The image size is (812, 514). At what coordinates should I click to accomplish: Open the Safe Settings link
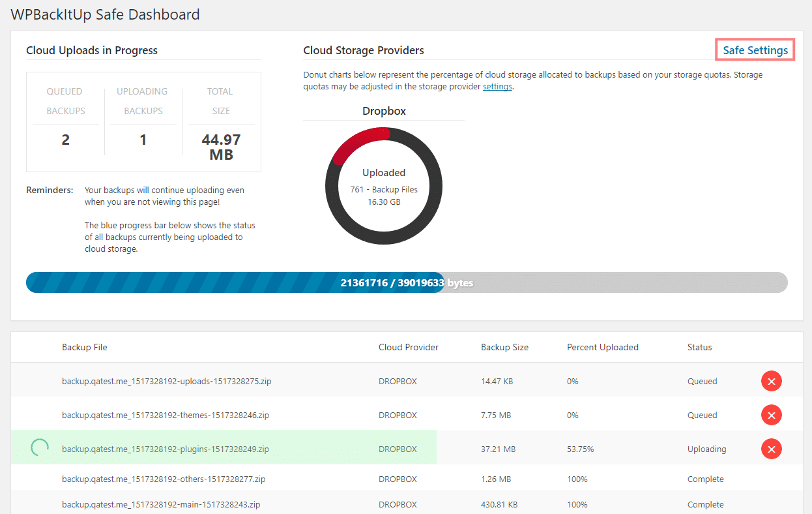[x=755, y=50]
